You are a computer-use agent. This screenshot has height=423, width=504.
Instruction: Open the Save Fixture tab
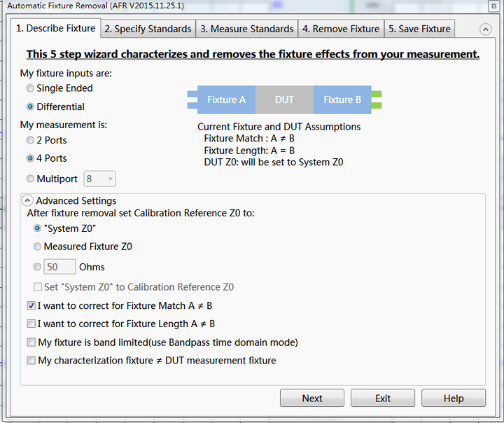(419, 29)
